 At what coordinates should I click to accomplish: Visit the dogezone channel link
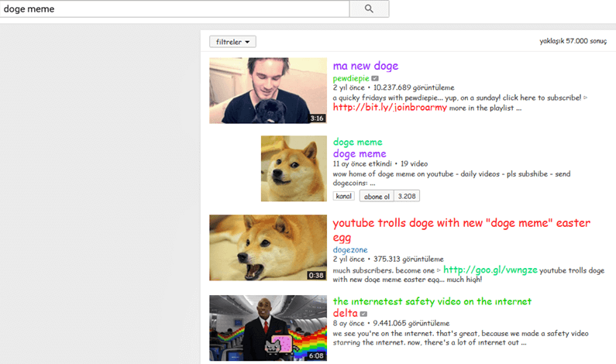(x=352, y=249)
